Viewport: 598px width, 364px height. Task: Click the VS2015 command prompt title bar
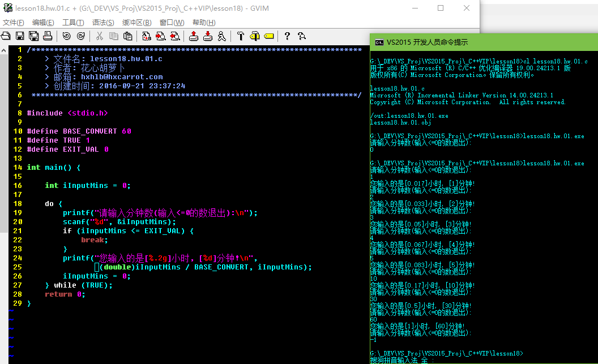coord(481,42)
